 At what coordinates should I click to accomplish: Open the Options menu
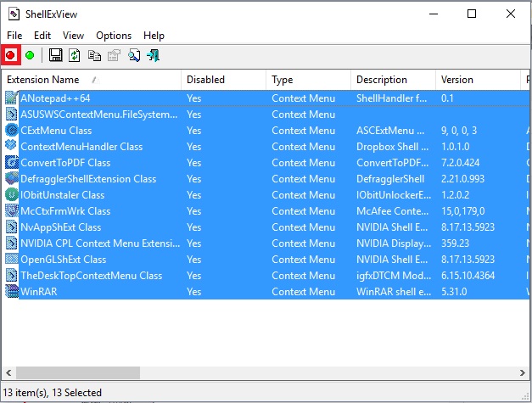point(114,36)
